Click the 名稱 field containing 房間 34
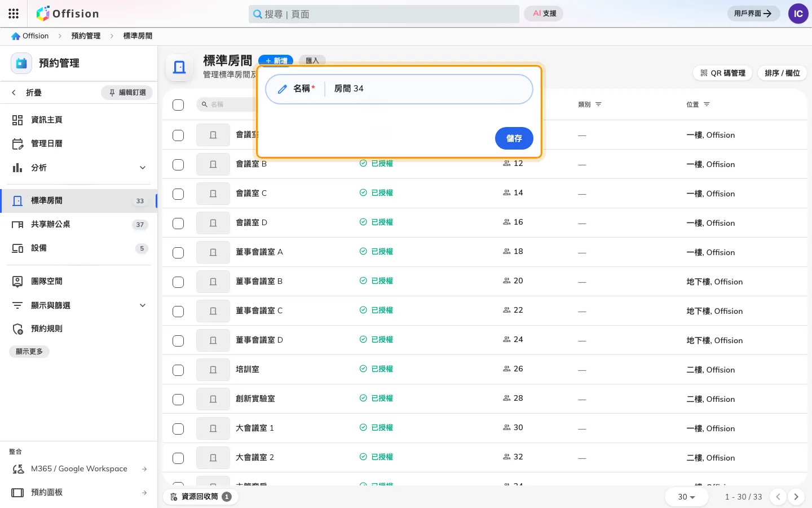The width and height of the screenshot is (812, 508). click(x=399, y=89)
